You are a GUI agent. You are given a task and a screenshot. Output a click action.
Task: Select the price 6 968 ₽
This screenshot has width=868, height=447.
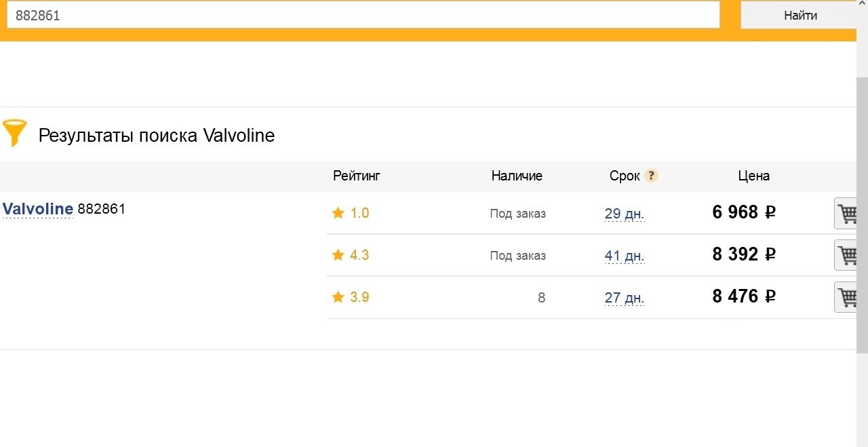tap(744, 212)
